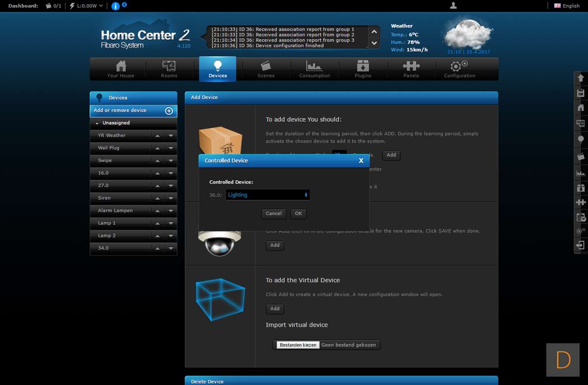Open the Panels tab
Image resolution: width=588 pixels, height=385 pixels.
(411, 69)
